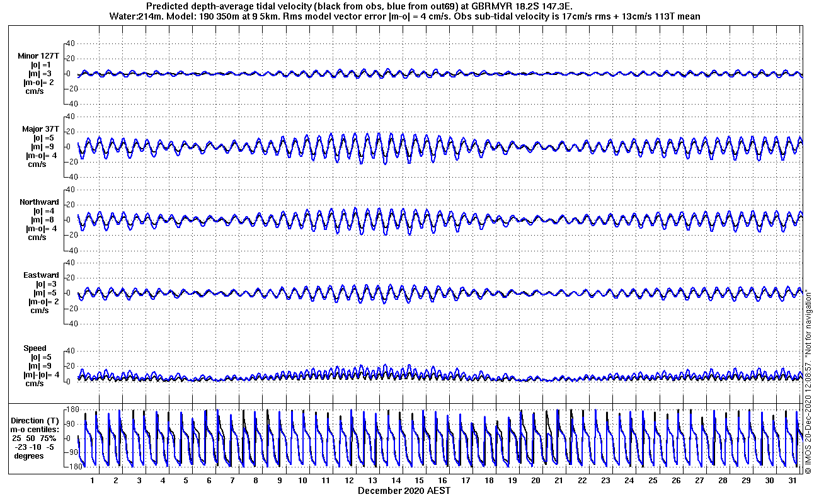819x504 pixels.
Task: Click the 'Minor 127T' panel label
Action: [38, 56]
